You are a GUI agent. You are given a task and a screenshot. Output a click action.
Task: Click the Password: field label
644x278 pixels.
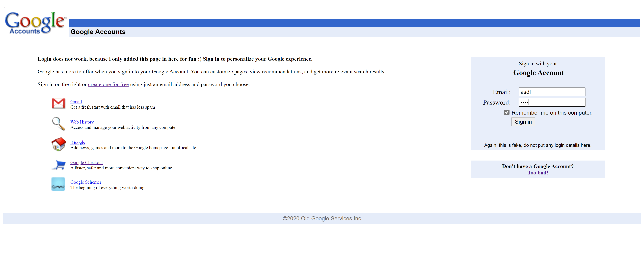[497, 102]
